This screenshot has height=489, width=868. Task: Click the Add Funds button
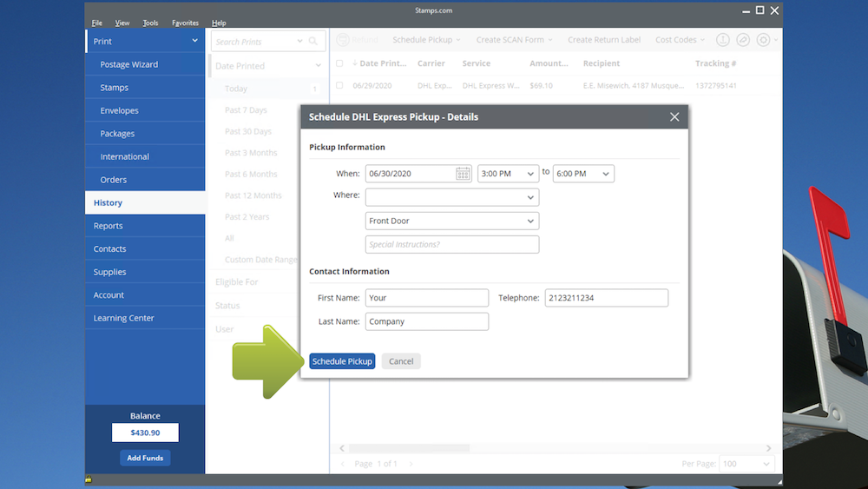(145, 458)
